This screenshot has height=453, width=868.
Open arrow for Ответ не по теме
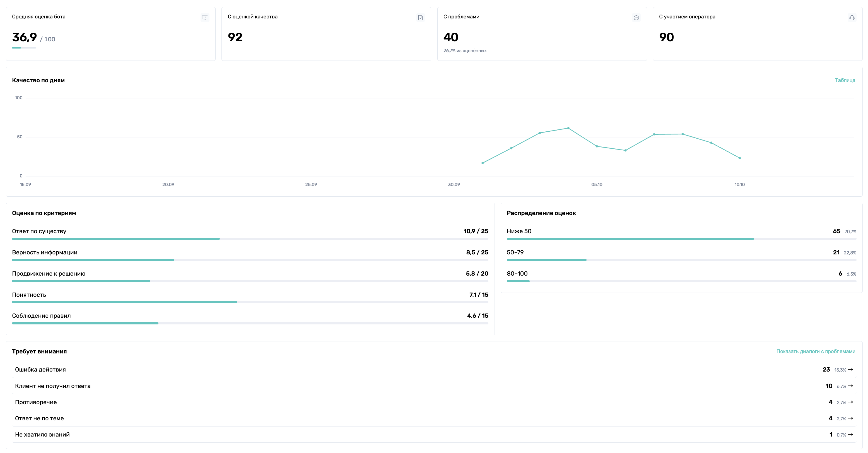(850, 418)
